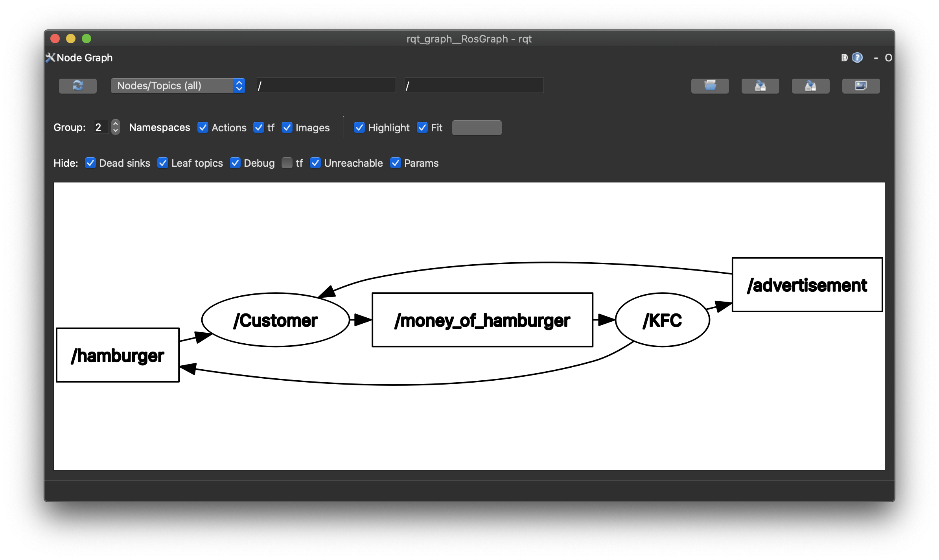Select the /KFC node ellipse
939x560 pixels.
[x=662, y=320]
